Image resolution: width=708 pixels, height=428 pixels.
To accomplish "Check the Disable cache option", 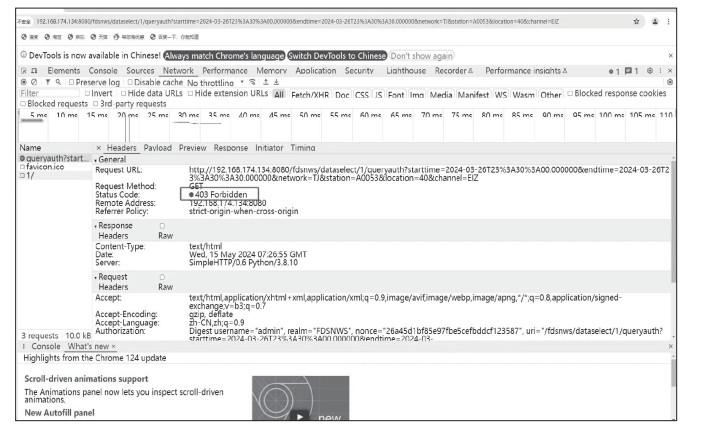I will click(x=128, y=82).
